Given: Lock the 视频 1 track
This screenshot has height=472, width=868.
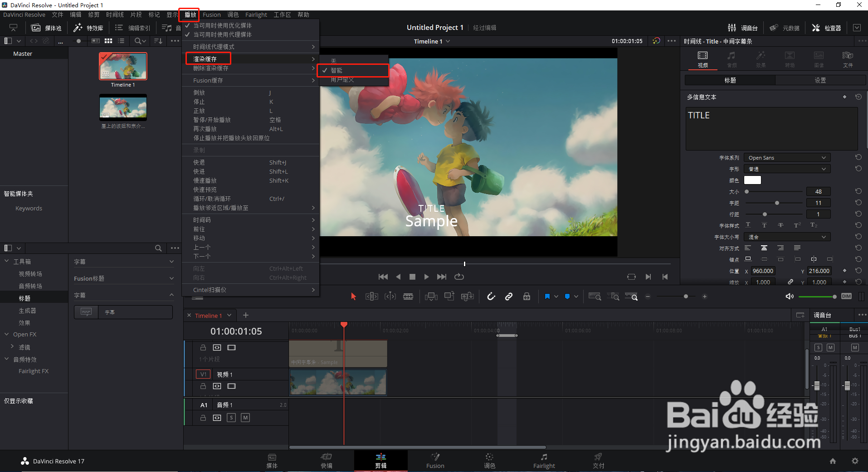Looking at the screenshot, I should 203,386.
